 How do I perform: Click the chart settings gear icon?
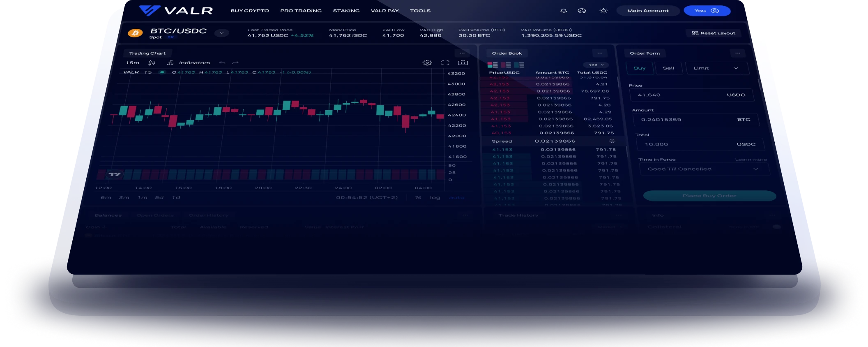(427, 63)
